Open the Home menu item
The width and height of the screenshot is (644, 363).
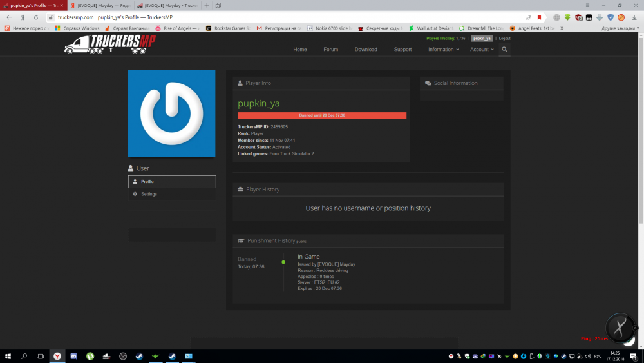299,50
